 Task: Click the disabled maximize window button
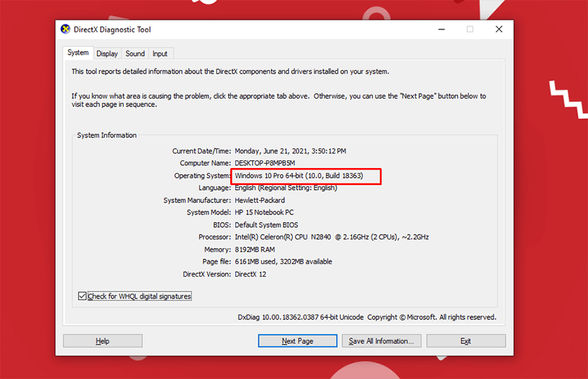470,29
